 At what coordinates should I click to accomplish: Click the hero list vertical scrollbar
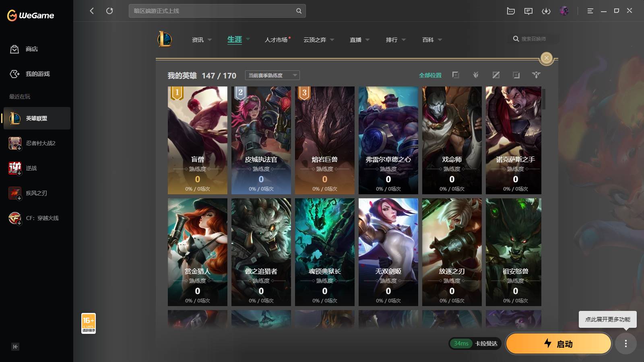tap(543, 99)
